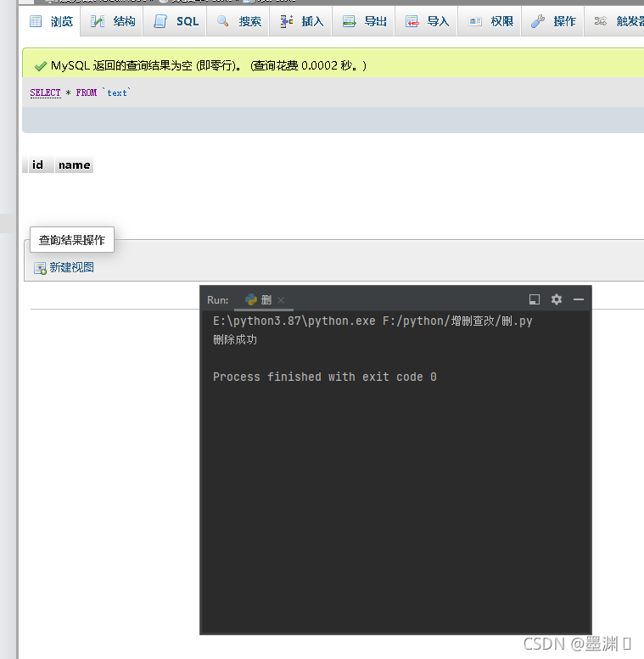Viewport: 644px width, 659px height.
Task: Open the 权限 privileges tab
Action: coord(490,21)
